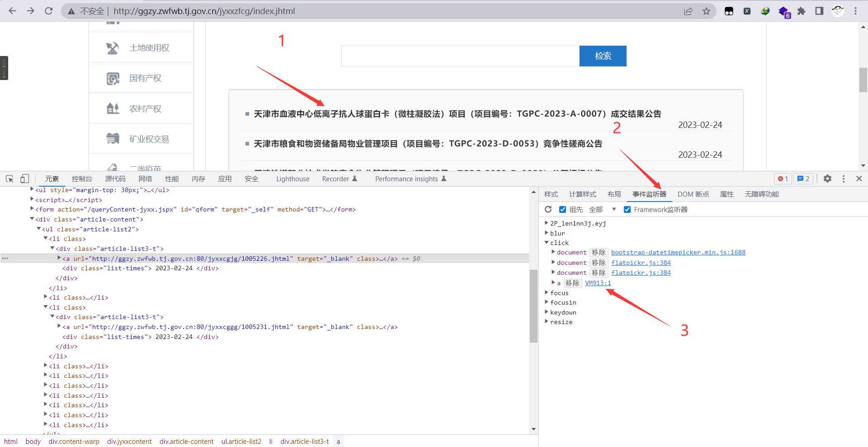Select ul.article-list2 in the breadcrumb
The width and height of the screenshot is (868, 447).
(241, 442)
